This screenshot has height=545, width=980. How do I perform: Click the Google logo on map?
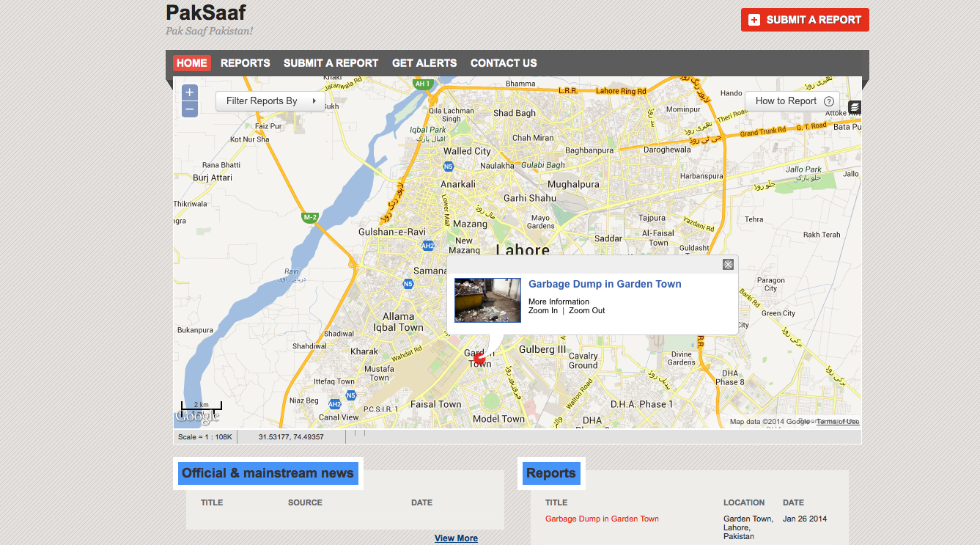197,416
